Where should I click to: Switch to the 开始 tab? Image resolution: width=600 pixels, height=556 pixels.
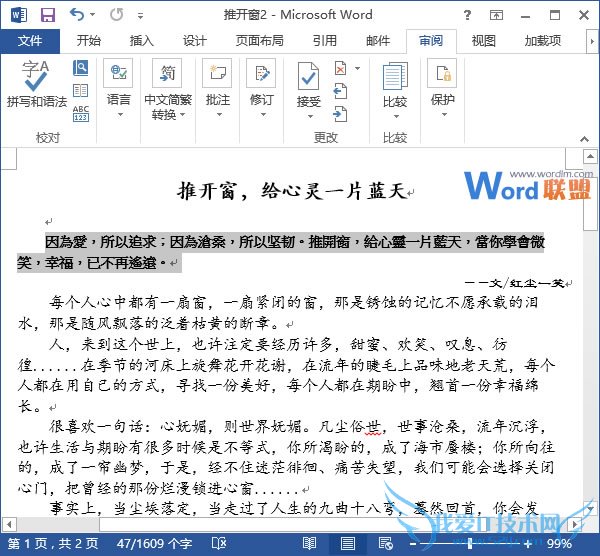[x=88, y=41]
